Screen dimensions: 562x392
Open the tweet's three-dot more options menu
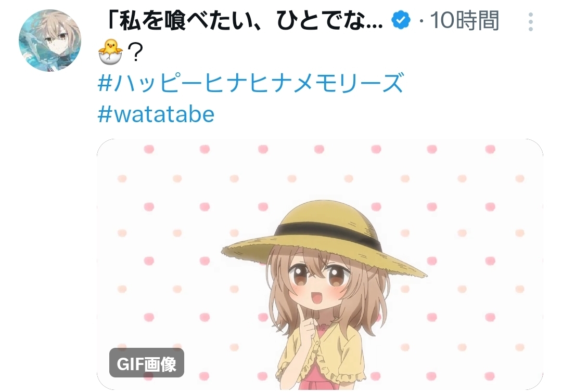tap(530, 21)
